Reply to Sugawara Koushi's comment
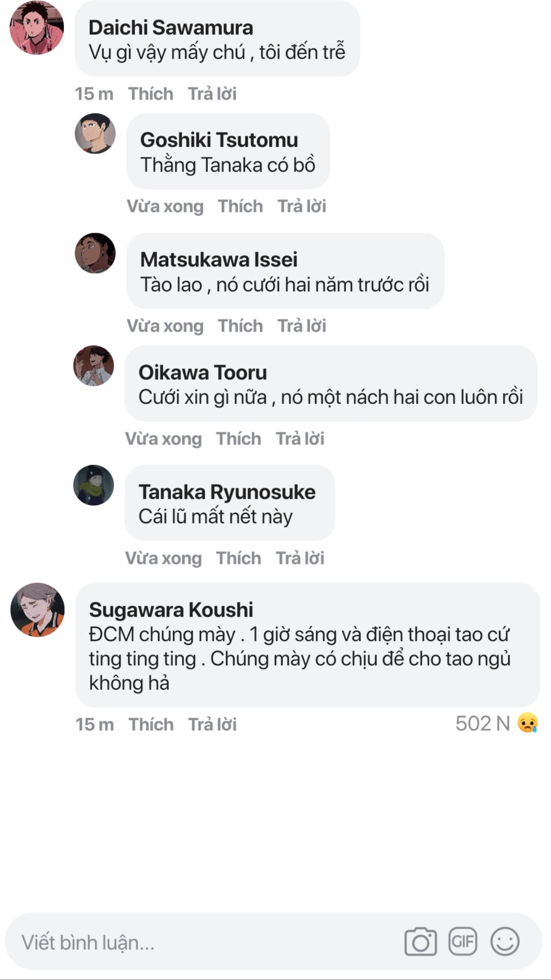 click(212, 724)
